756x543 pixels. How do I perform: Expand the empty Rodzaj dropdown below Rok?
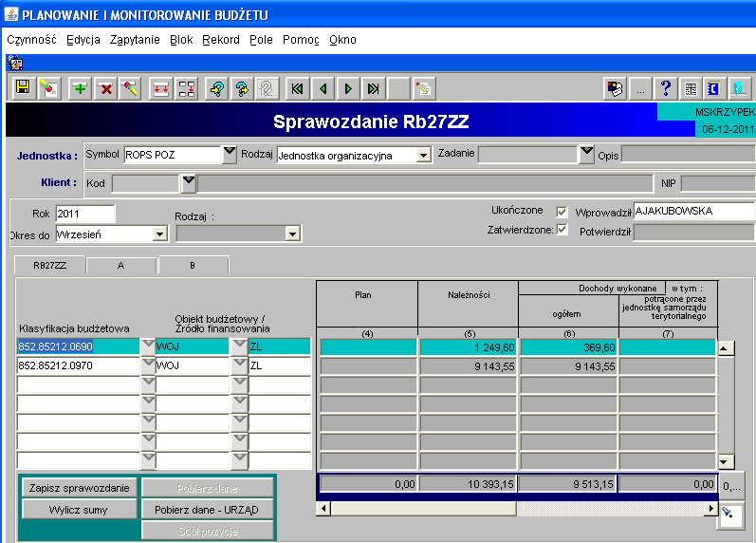click(292, 234)
